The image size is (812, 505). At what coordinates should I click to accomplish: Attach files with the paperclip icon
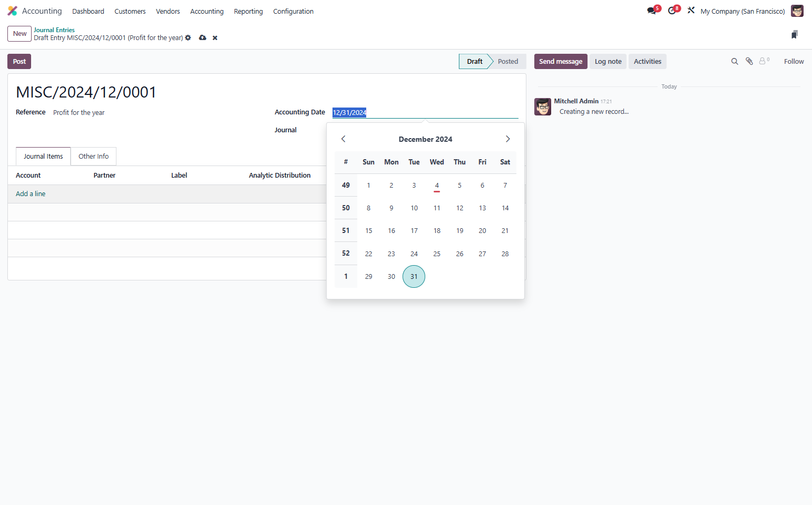pos(749,62)
